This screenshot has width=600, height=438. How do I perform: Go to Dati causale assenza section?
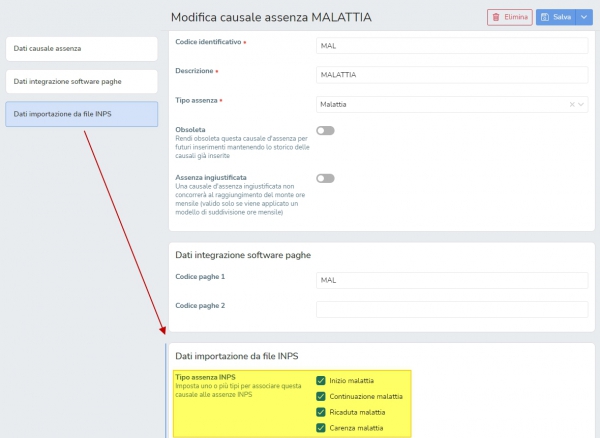click(x=82, y=49)
